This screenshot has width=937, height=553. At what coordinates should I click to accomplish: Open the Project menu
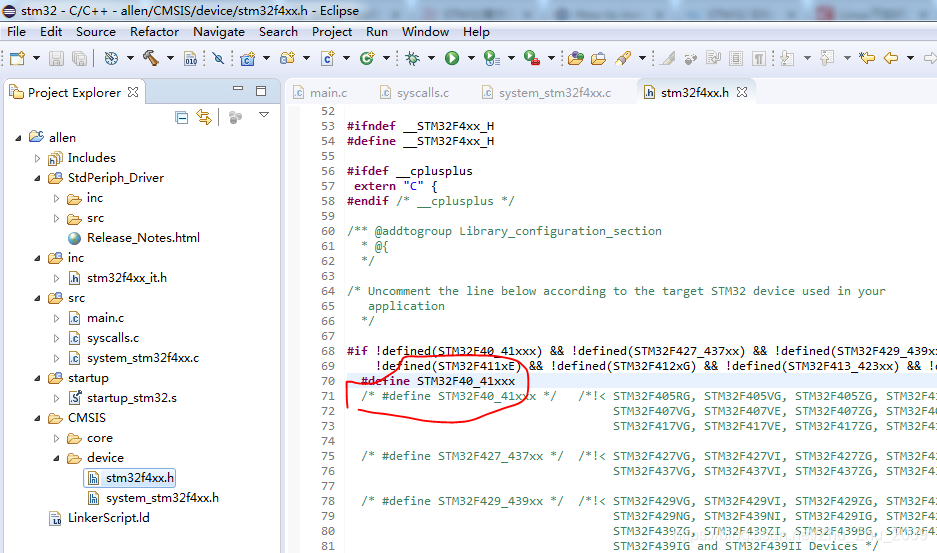click(x=332, y=32)
